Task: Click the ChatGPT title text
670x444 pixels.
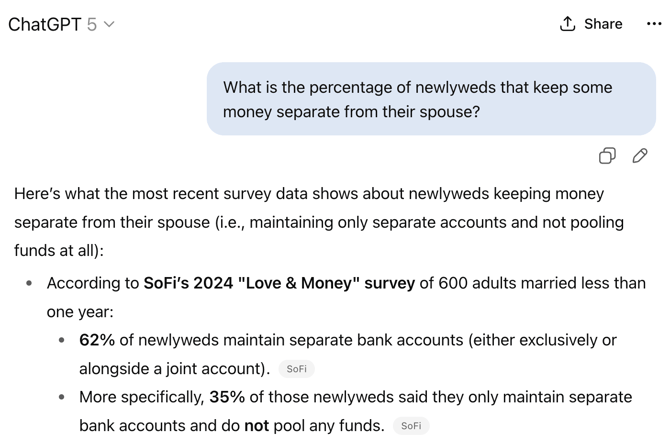Action: coord(44,24)
